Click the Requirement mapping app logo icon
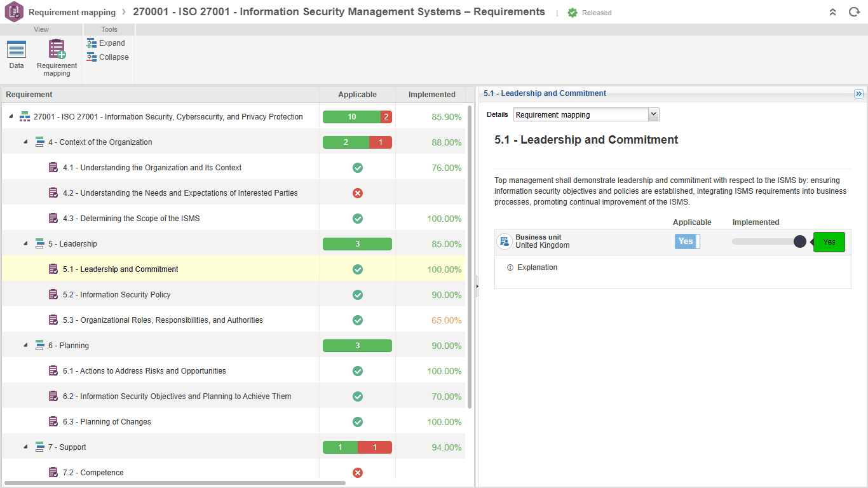 (x=14, y=12)
